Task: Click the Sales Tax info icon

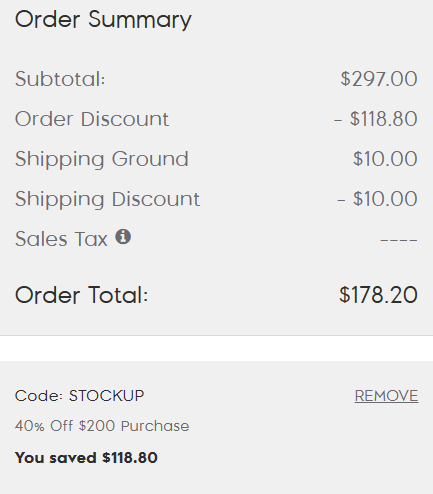Action: (123, 237)
